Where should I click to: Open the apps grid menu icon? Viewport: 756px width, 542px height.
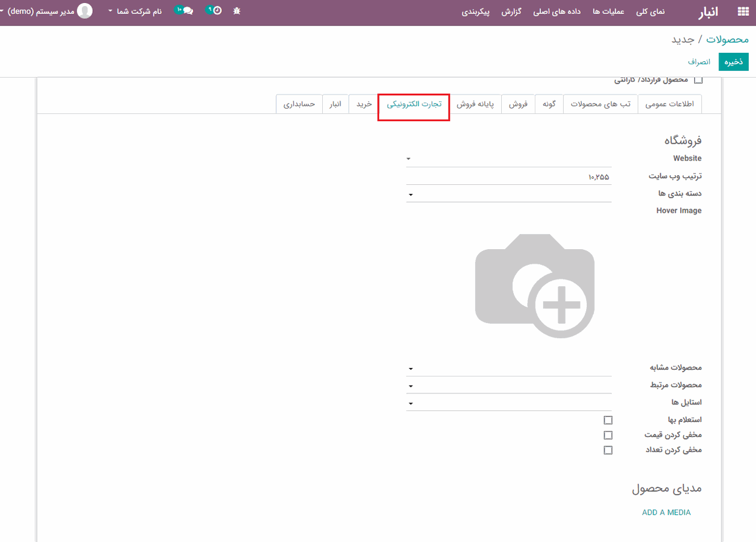pos(742,11)
